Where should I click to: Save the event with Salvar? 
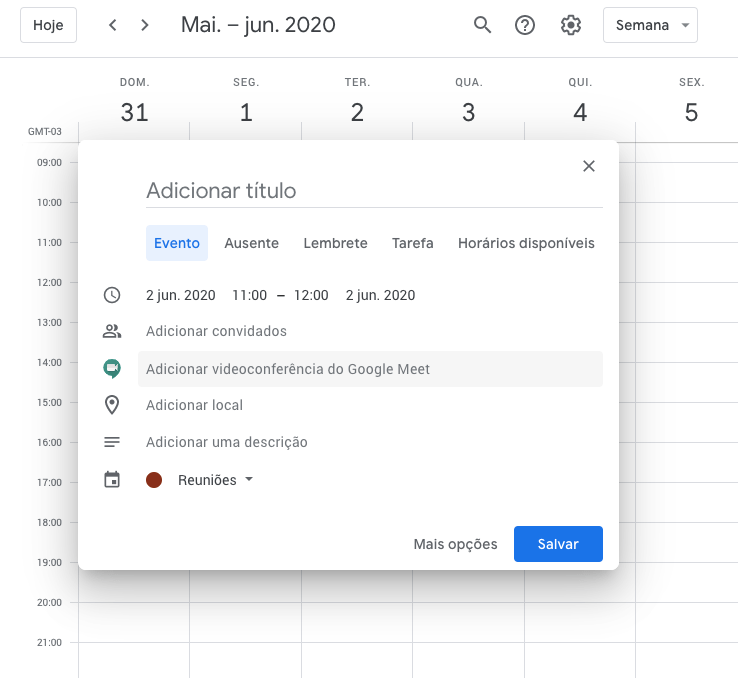pyautogui.click(x=558, y=544)
